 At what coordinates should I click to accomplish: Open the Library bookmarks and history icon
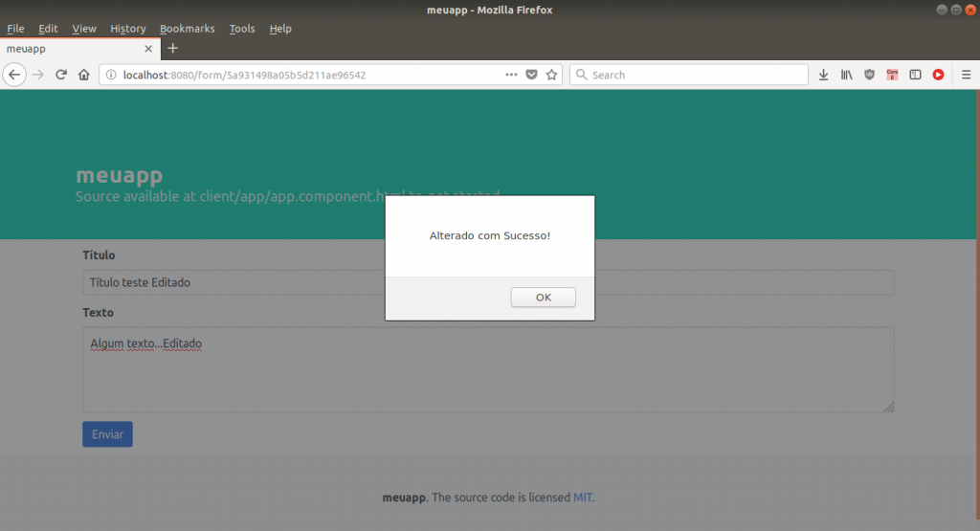coord(846,75)
